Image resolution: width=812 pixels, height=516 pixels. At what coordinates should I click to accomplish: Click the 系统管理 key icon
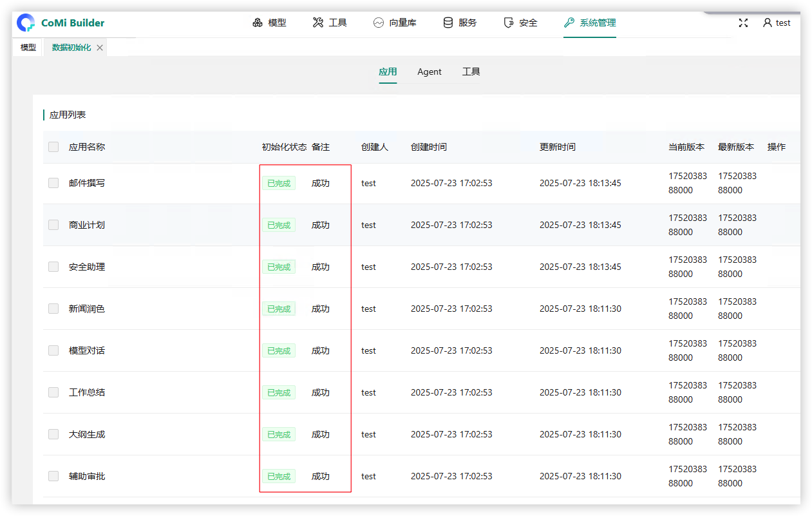point(569,23)
